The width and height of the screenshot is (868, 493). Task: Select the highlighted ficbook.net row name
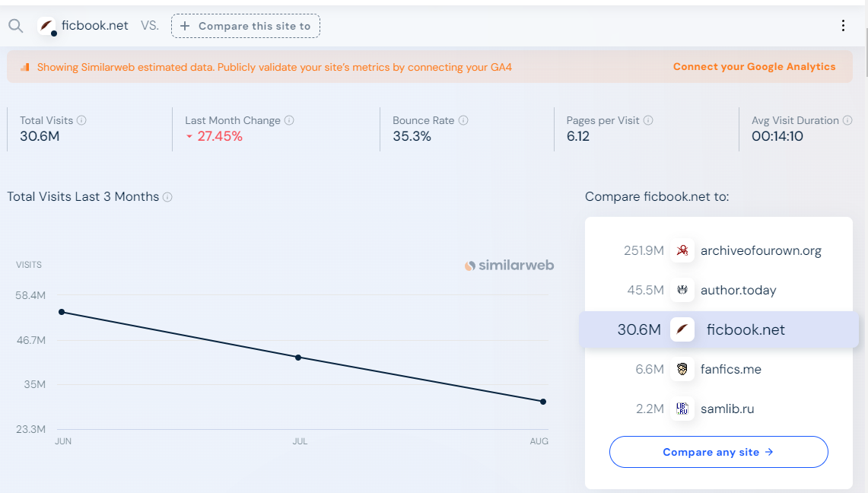pyautogui.click(x=745, y=329)
